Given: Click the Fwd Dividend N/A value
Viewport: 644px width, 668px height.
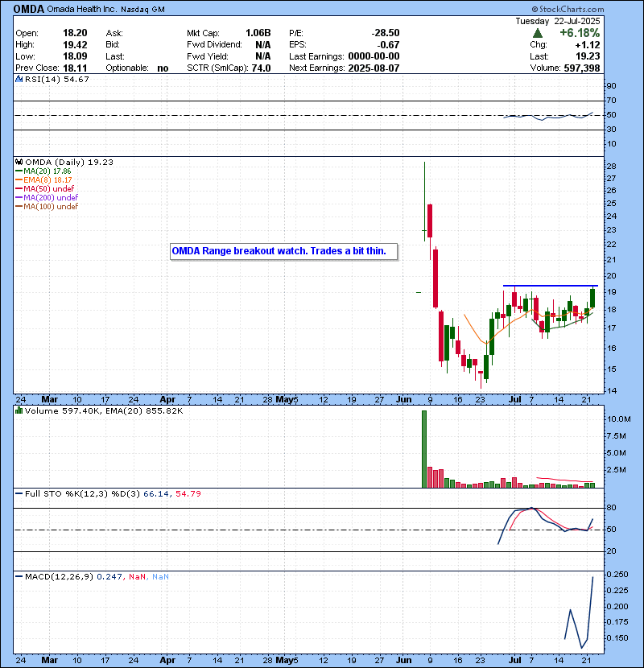Looking at the screenshot, I should [263, 45].
